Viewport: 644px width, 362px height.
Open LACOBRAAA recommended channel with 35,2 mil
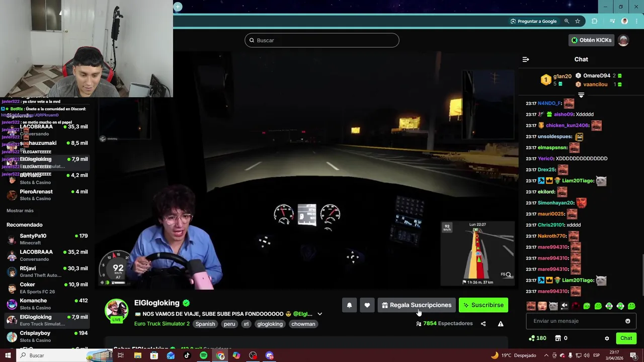coord(47,255)
